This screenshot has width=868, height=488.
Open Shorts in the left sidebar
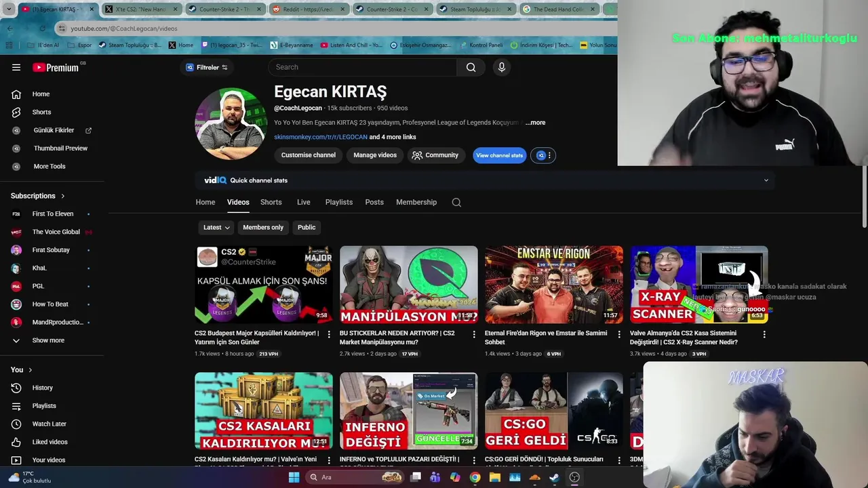[41, 112]
